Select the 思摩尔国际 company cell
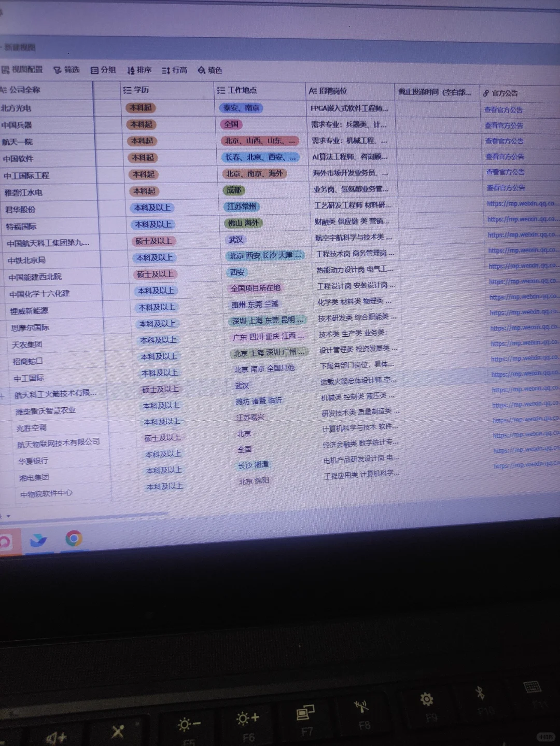This screenshot has height=746, width=560. pyautogui.click(x=30, y=327)
